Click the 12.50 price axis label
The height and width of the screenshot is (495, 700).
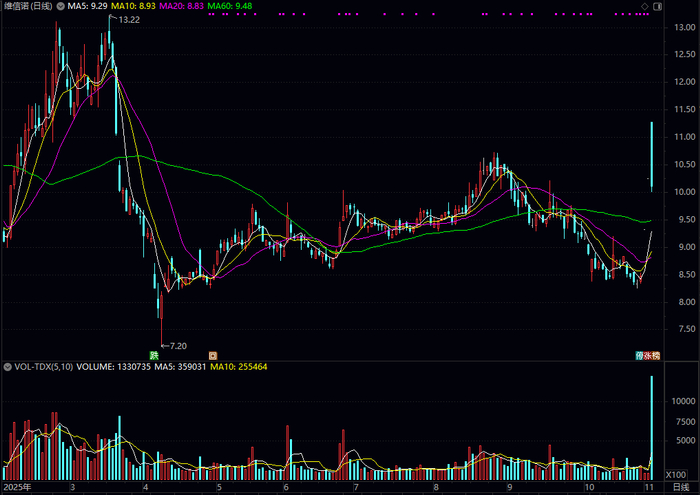tap(684, 54)
